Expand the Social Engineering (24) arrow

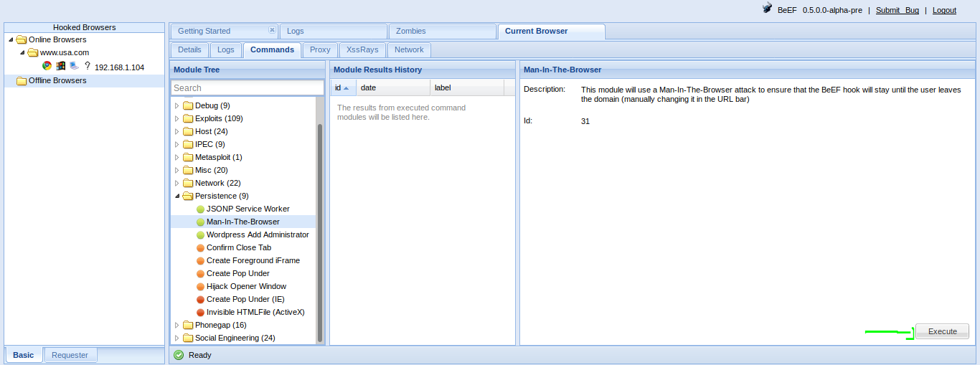pos(177,338)
